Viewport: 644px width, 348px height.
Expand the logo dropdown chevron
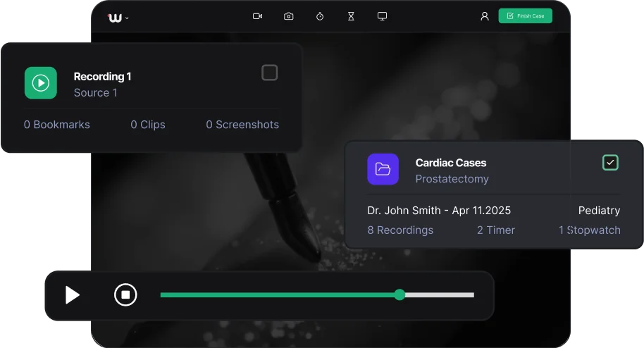tap(127, 18)
